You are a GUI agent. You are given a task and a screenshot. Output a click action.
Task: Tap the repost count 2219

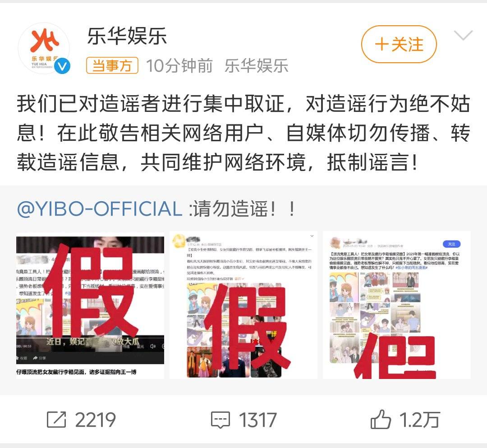tap(95, 420)
